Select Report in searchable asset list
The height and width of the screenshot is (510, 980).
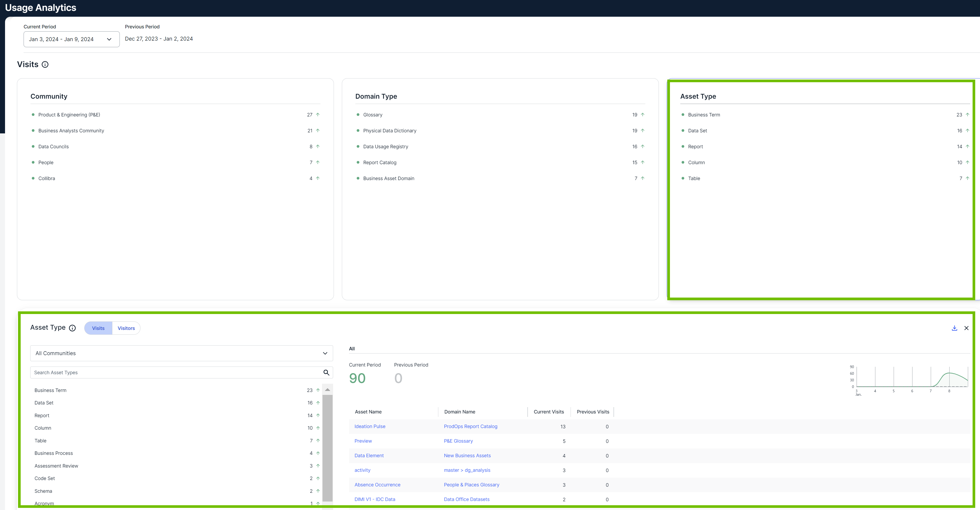[x=176, y=416]
